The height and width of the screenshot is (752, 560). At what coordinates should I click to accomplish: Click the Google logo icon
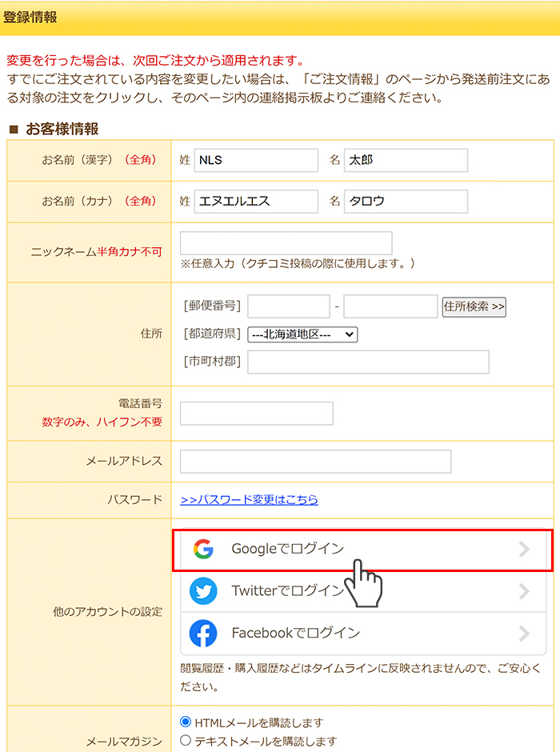(x=203, y=549)
